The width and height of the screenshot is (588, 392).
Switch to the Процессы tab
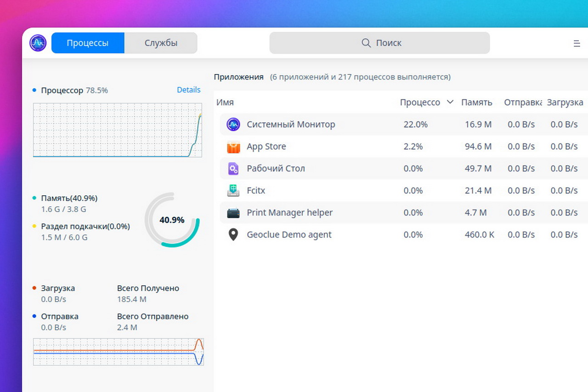pos(88,43)
